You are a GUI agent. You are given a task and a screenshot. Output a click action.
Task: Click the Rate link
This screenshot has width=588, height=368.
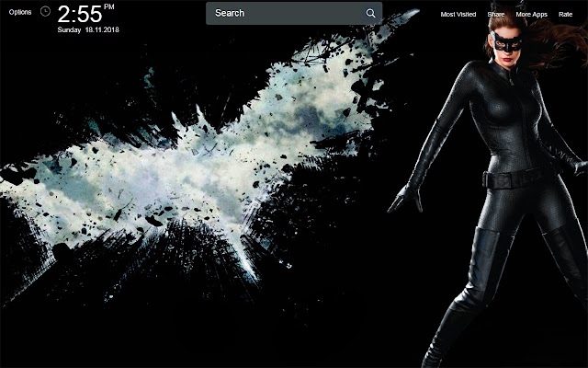pos(565,15)
